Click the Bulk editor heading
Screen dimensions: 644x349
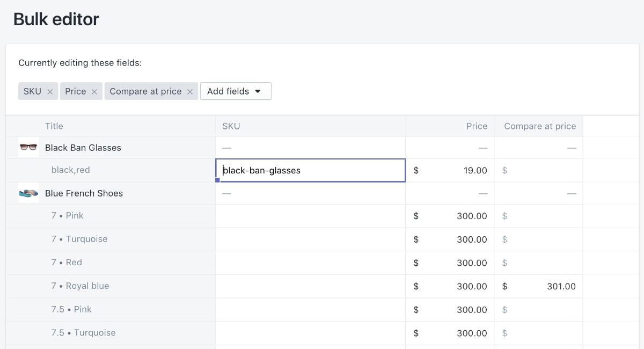(x=56, y=19)
